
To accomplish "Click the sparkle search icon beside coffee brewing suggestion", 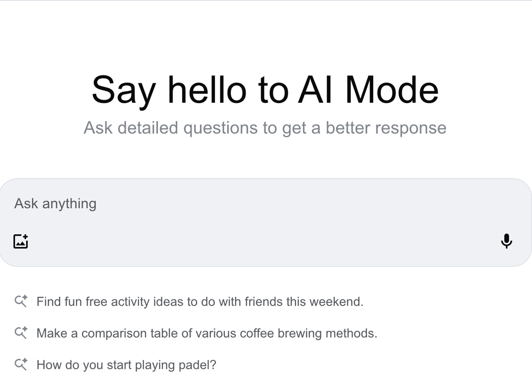I will 21,333.
